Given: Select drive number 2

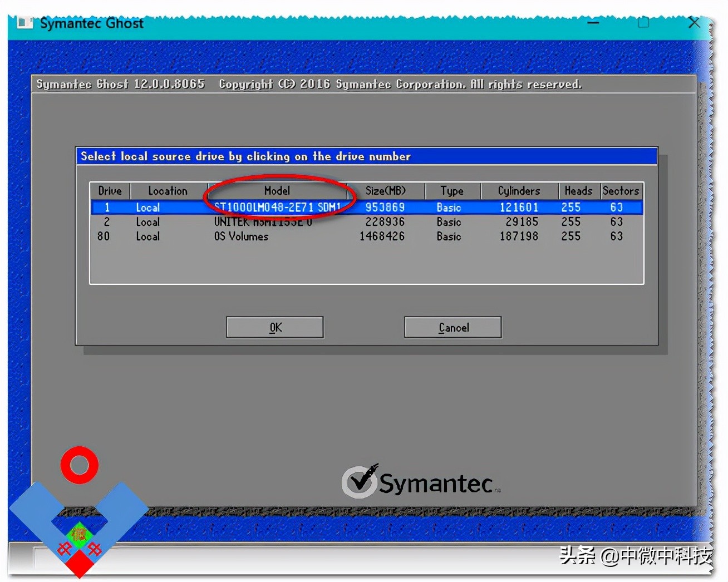Looking at the screenshot, I should (107, 222).
